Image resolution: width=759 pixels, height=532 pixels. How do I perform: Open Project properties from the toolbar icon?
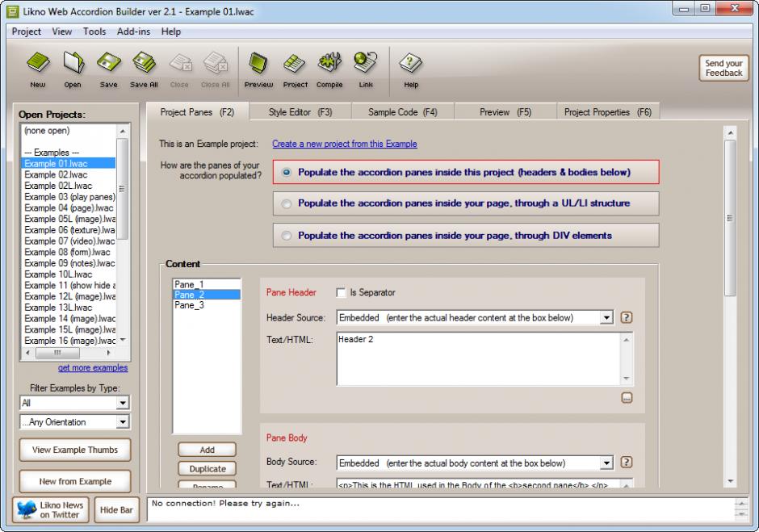295,64
